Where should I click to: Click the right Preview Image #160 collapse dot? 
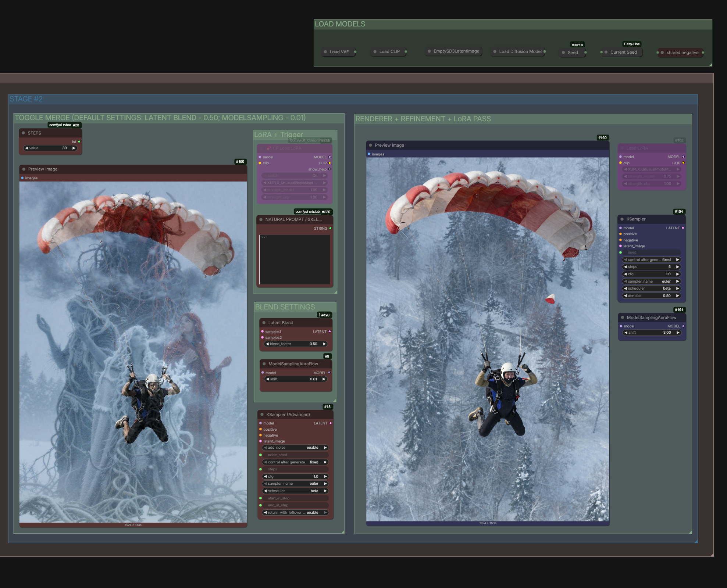tap(371, 145)
